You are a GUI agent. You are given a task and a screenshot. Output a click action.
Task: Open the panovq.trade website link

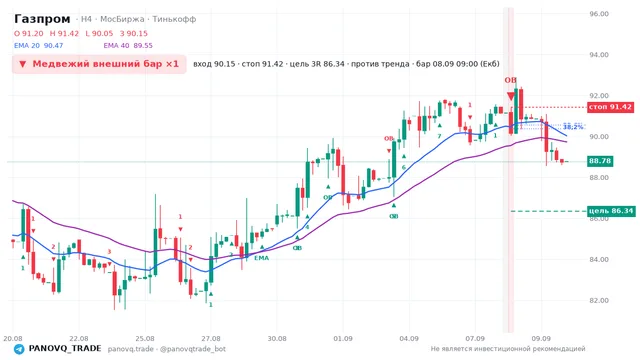tap(131, 349)
